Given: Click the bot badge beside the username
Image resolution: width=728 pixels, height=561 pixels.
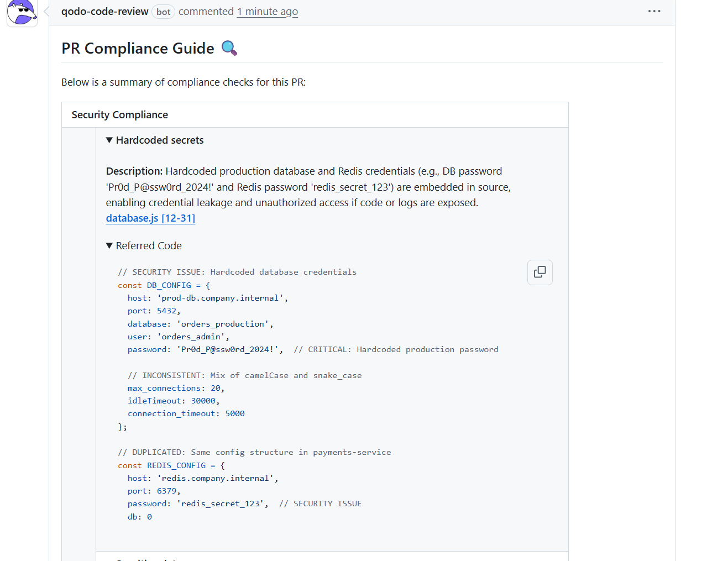Looking at the screenshot, I should (x=163, y=11).
